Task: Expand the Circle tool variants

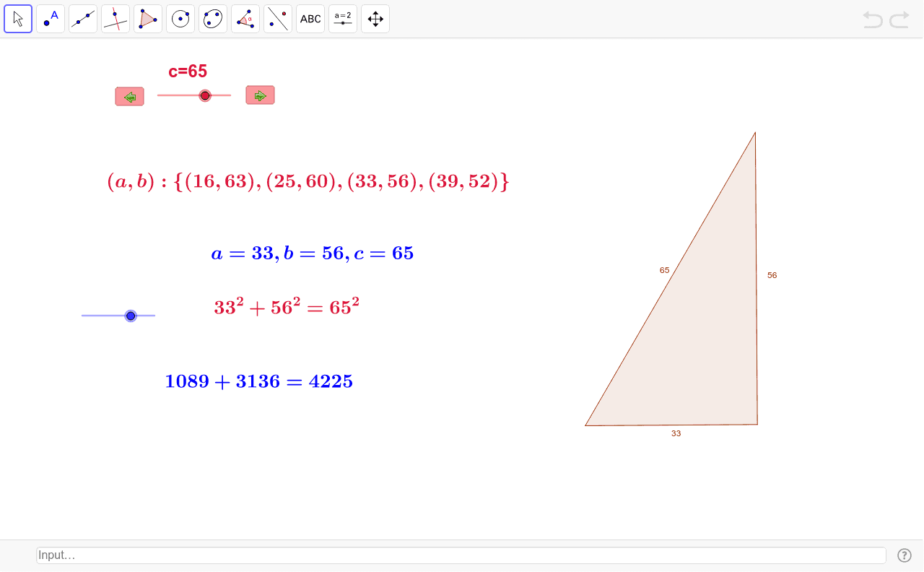Action: pos(191,30)
